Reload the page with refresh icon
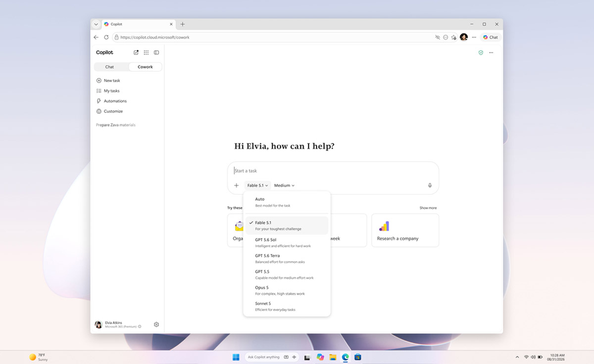Viewport: 594px width, 364px height. coord(106,37)
